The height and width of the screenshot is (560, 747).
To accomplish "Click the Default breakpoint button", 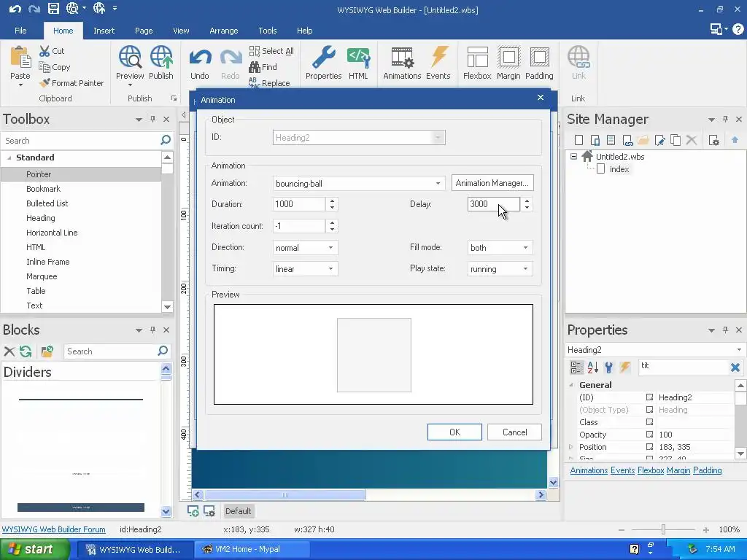I will coord(238,511).
